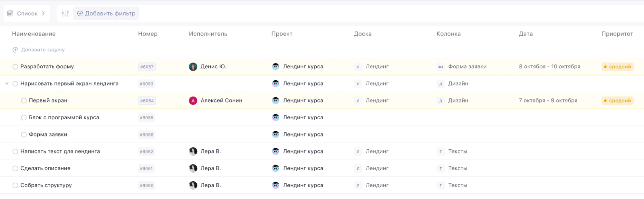Click Лера В. avatar in Сделать описание row
The height and width of the screenshot is (199, 644).
[193, 168]
